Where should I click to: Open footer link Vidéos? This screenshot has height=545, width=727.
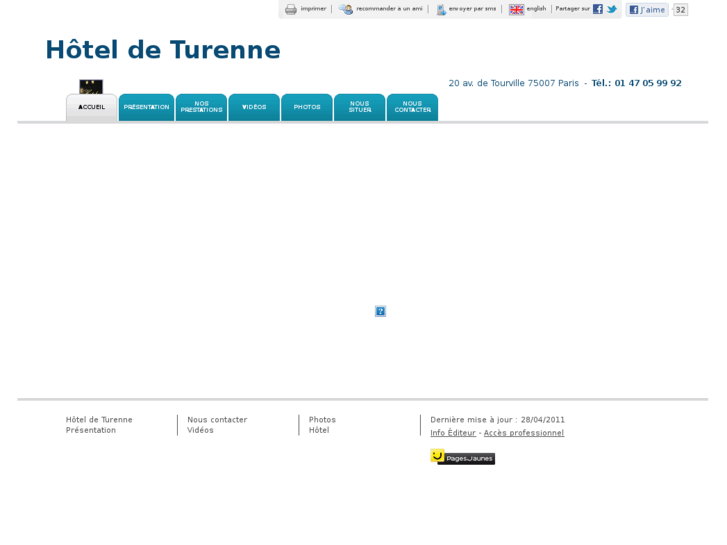pyautogui.click(x=200, y=430)
